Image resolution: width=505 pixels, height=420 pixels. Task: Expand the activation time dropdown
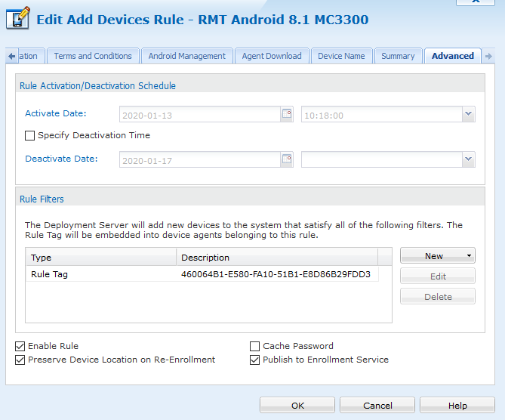(468, 115)
